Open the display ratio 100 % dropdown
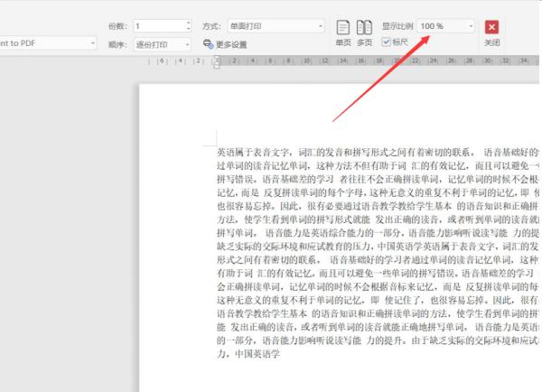542x392 pixels. (x=446, y=26)
